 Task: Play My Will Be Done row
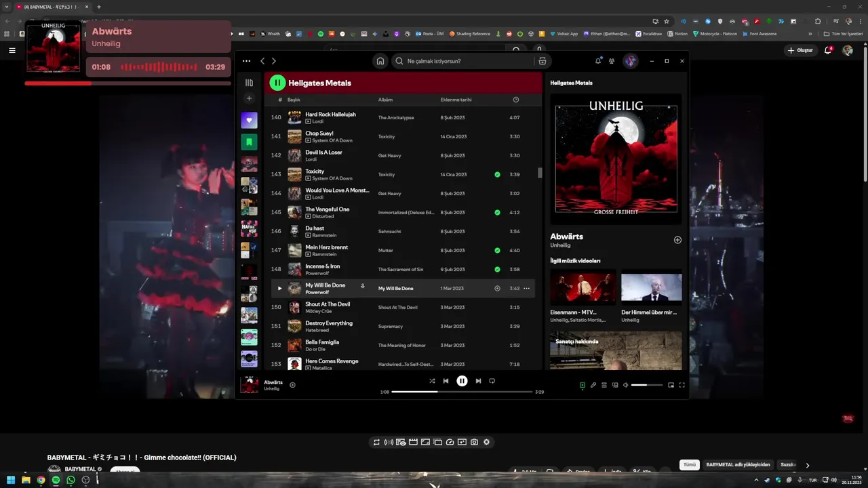point(279,288)
